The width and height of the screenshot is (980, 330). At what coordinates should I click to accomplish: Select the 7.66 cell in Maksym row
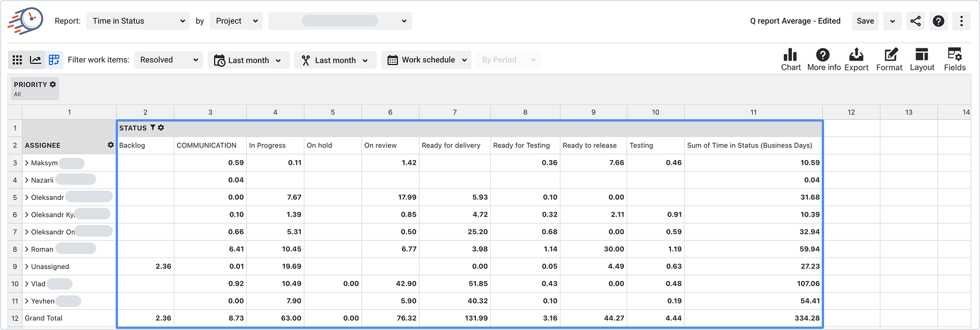(x=593, y=162)
